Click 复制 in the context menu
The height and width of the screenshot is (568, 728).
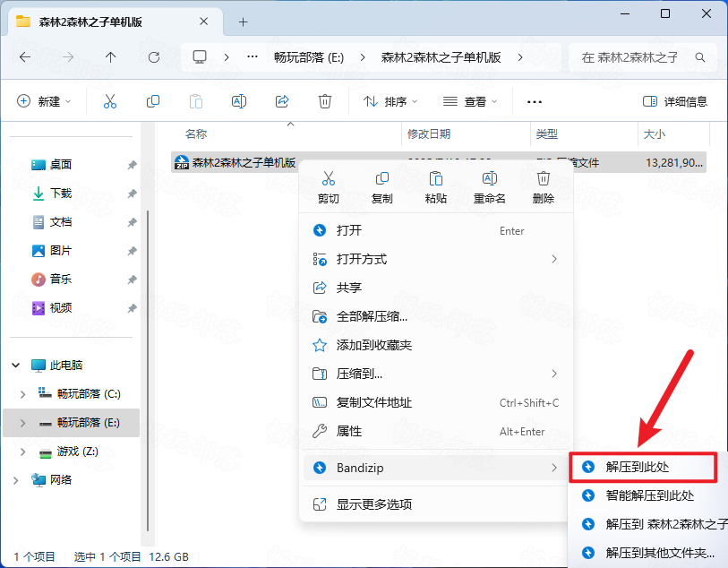coord(382,188)
